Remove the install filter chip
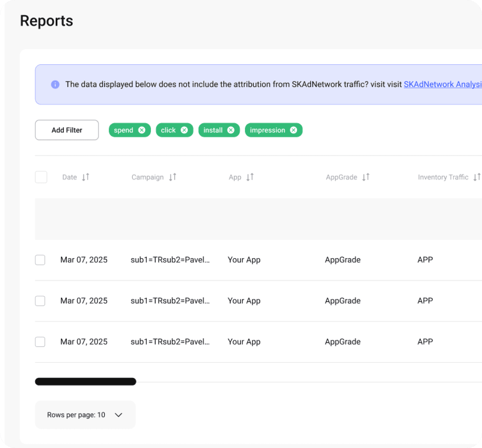The height and width of the screenshot is (448, 482). [231, 130]
